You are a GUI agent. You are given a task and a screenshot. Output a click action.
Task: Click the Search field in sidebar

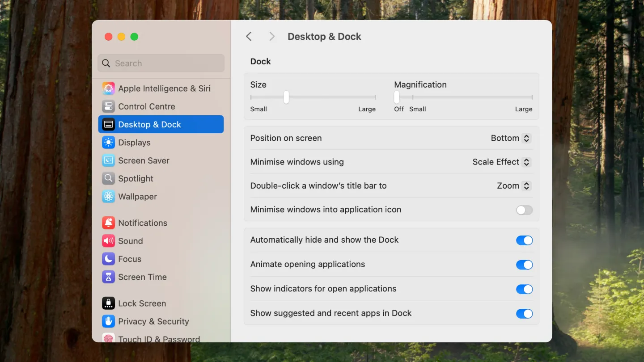coord(161,63)
